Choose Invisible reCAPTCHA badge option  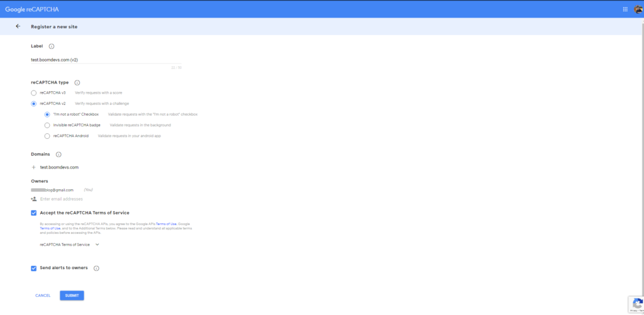(47, 125)
